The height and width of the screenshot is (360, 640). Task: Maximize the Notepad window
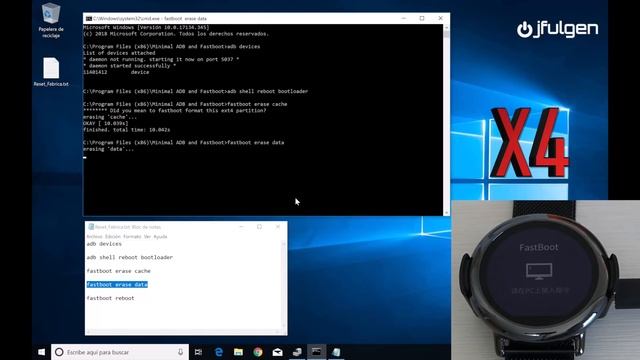[259, 227]
